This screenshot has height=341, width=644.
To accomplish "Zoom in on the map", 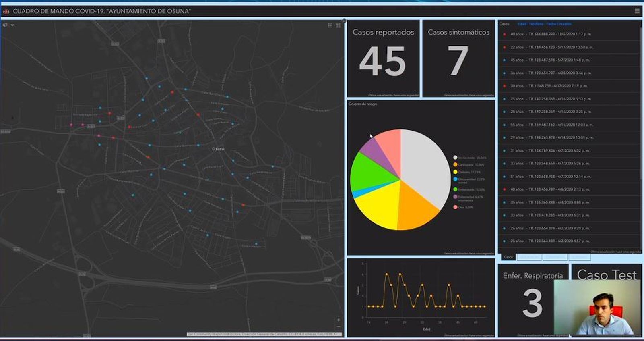I will (x=338, y=320).
